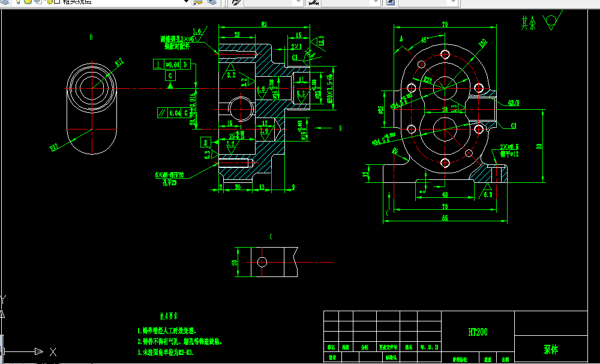Select the 2X1 groove dimension

[x=296, y=47]
